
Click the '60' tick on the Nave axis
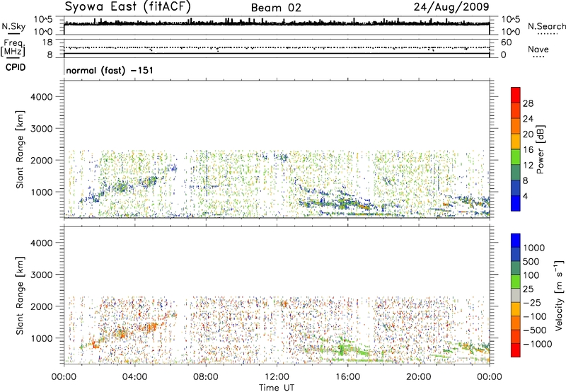pos(506,42)
